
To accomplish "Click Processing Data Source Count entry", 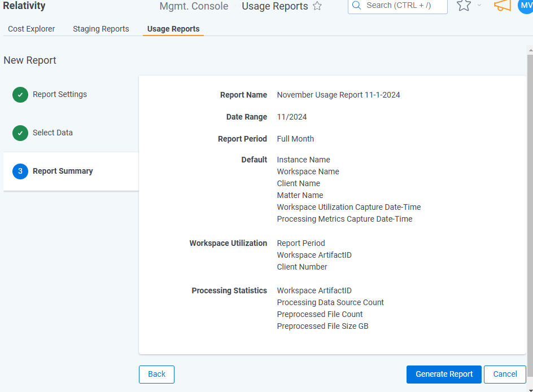I will pos(330,303).
